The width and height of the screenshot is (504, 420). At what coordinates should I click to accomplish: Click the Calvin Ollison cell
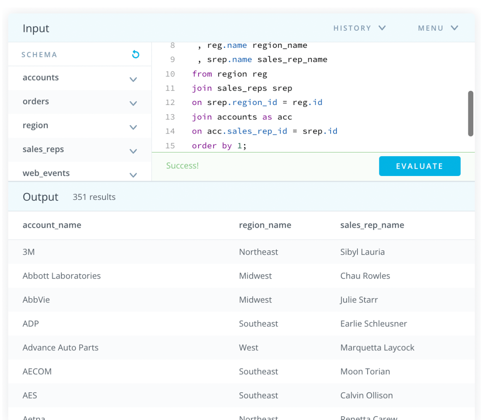coord(367,396)
